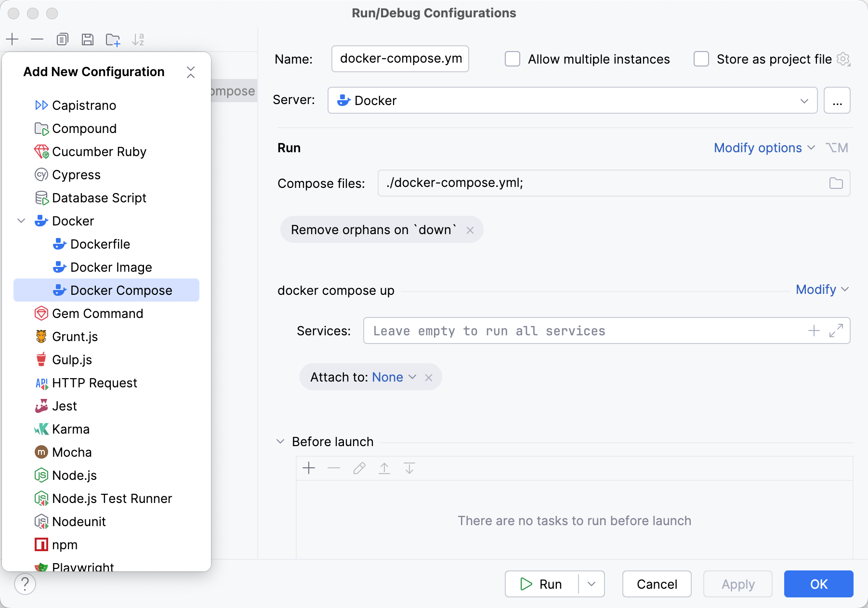Viewport: 868px width, 608px height.
Task: Select the Cucumber Ruby configuration type
Action: pyautogui.click(x=99, y=151)
